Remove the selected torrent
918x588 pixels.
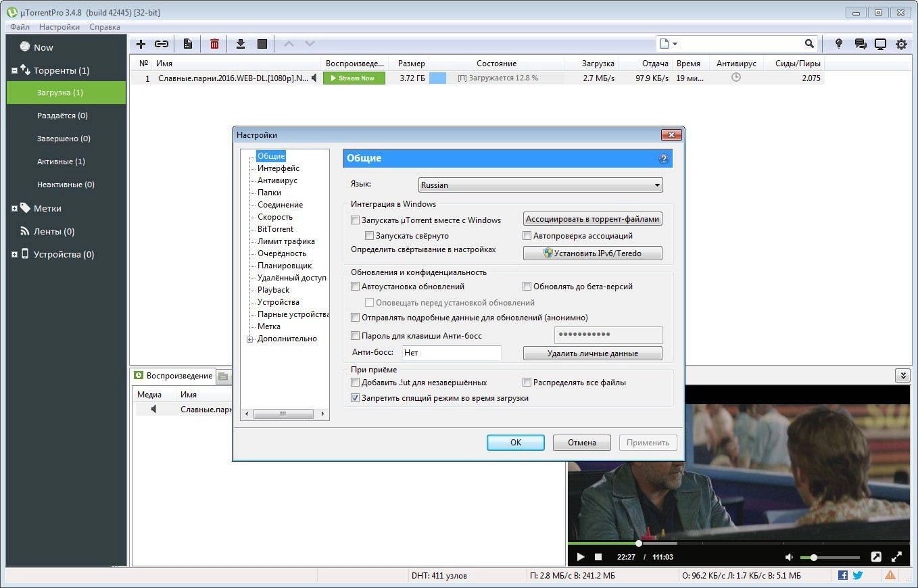214,43
